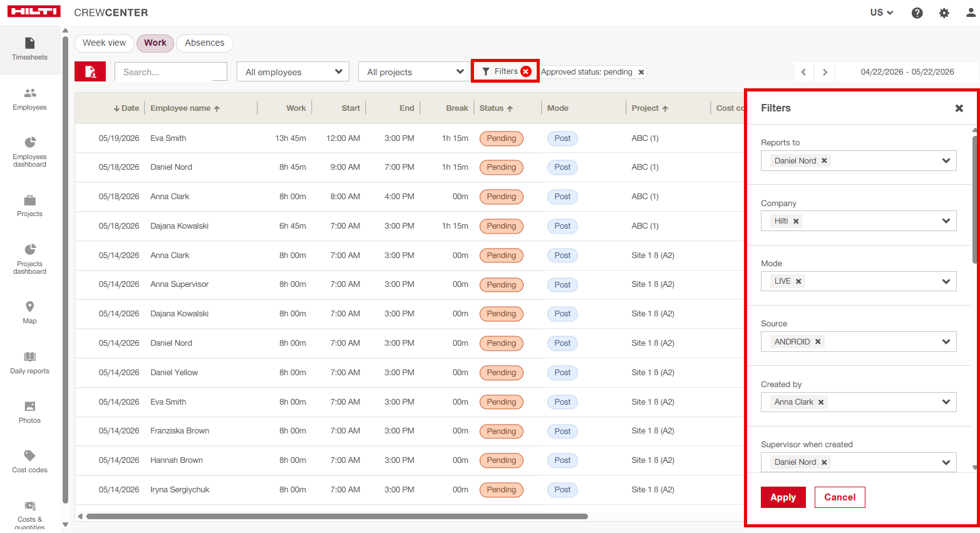980x533 pixels.
Task: Remove Daniel Nord from Reports to
Action: click(x=824, y=161)
